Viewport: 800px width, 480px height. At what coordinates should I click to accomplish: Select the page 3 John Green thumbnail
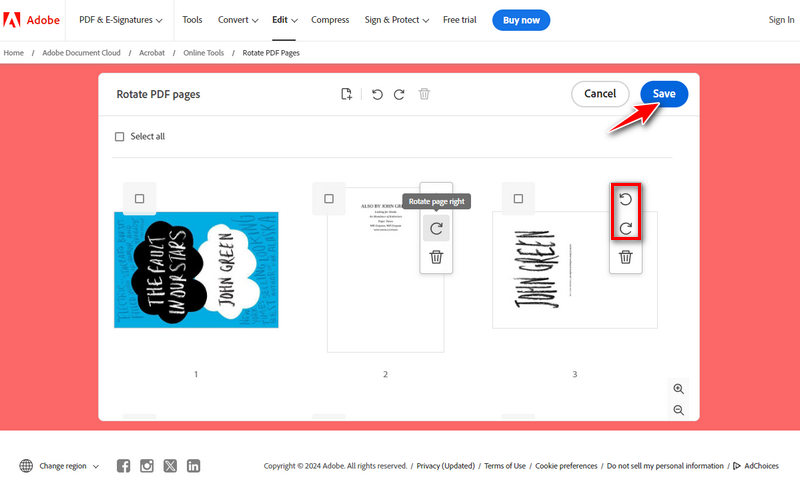(575, 270)
